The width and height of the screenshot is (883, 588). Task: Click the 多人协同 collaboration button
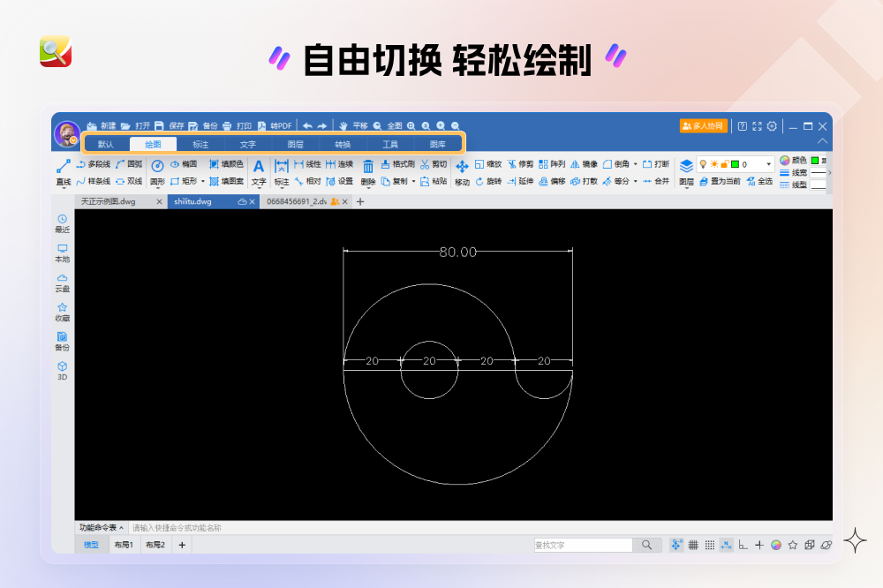point(702,125)
